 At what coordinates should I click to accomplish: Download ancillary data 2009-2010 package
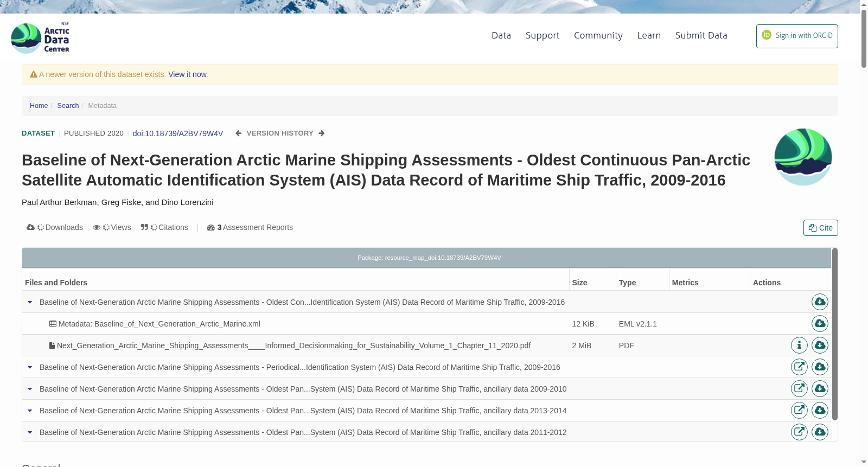pos(820,388)
